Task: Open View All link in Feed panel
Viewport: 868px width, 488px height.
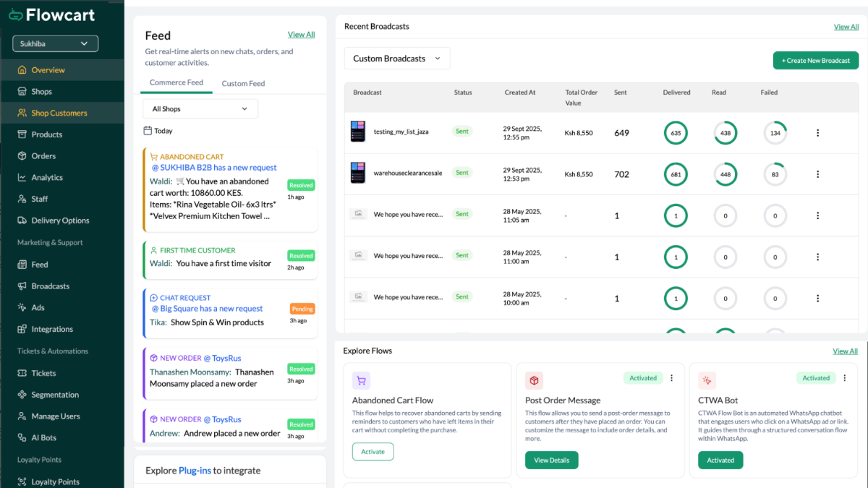Action: (301, 35)
